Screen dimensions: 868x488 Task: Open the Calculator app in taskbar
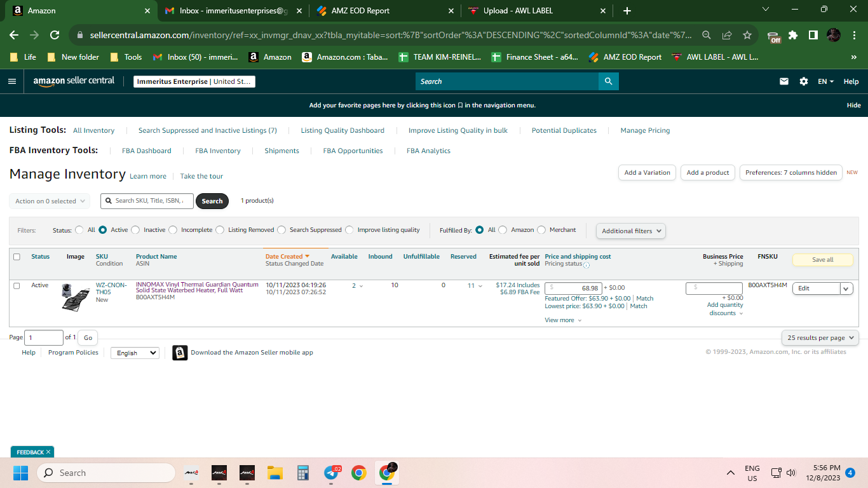click(303, 473)
